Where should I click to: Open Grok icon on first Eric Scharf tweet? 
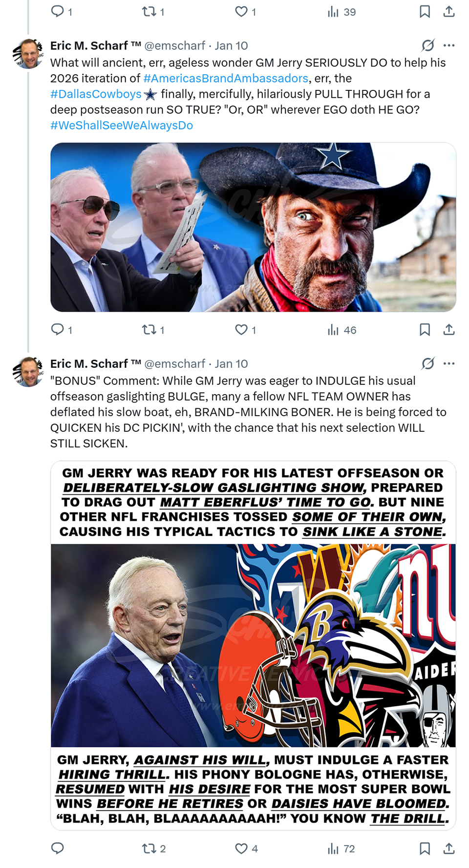(427, 45)
